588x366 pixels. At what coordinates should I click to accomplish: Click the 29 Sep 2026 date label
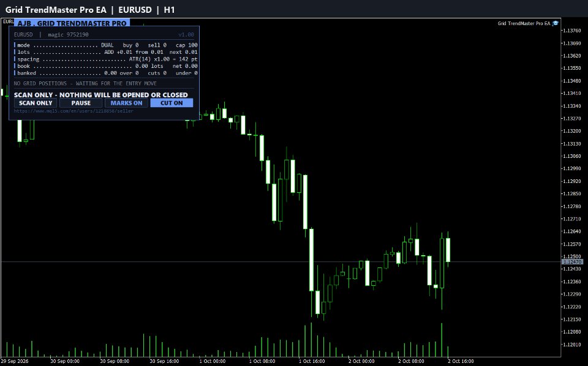click(x=15, y=361)
